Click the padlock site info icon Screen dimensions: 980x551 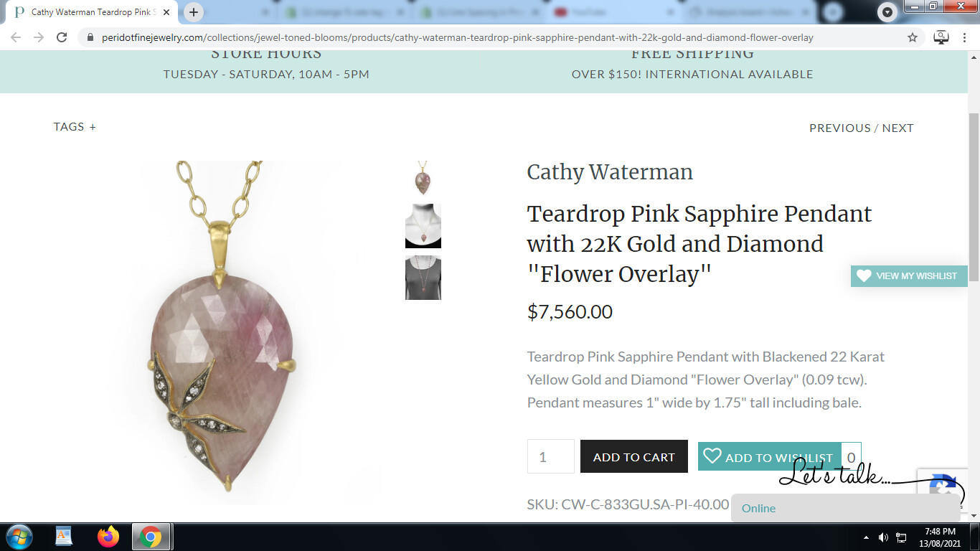pos(89,37)
